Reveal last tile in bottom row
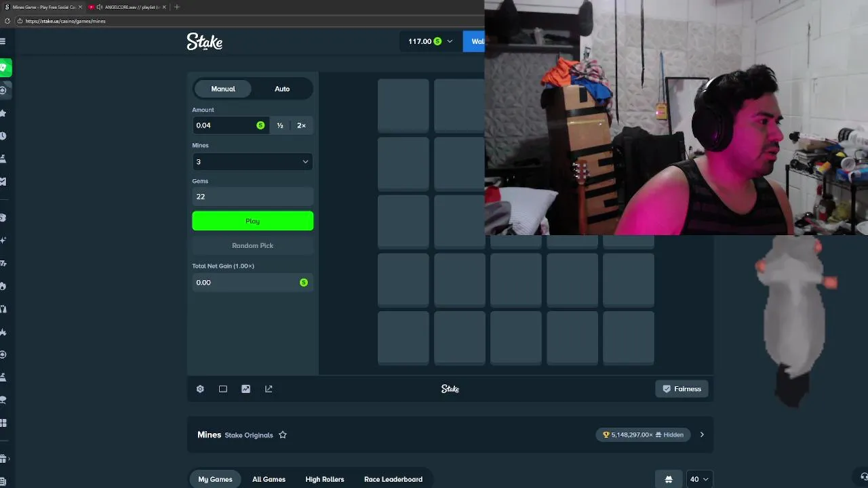The image size is (868, 488). [629, 338]
